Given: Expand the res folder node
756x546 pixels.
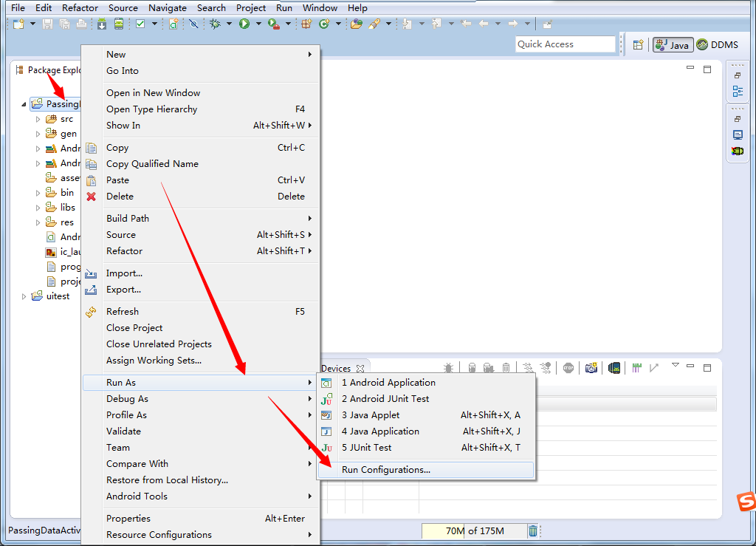Looking at the screenshot, I should click(x=38, y=222).
